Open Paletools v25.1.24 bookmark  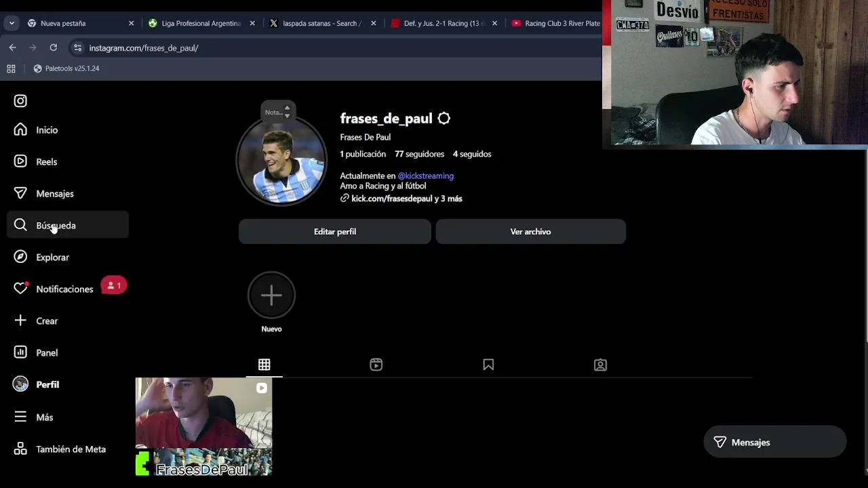(66, 68)
